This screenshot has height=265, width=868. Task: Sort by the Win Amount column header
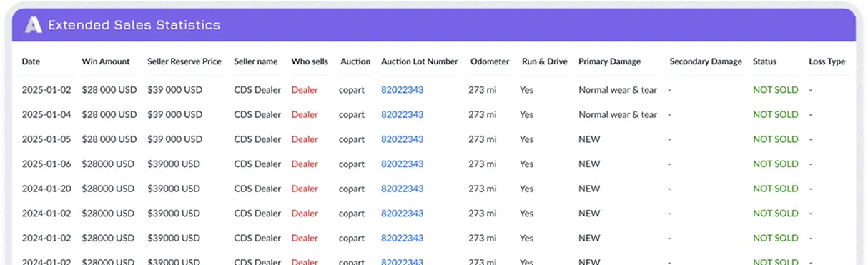[106, 61]
